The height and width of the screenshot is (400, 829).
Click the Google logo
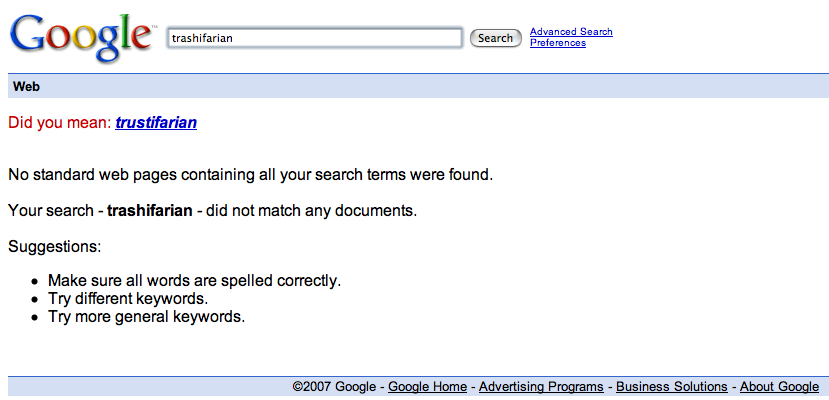[82, 37]
